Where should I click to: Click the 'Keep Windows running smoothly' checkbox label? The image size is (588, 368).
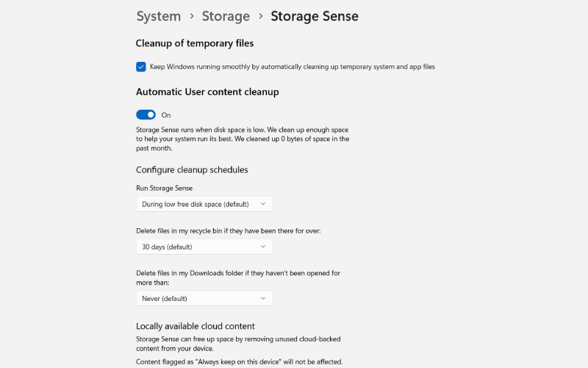coord(292,66)
